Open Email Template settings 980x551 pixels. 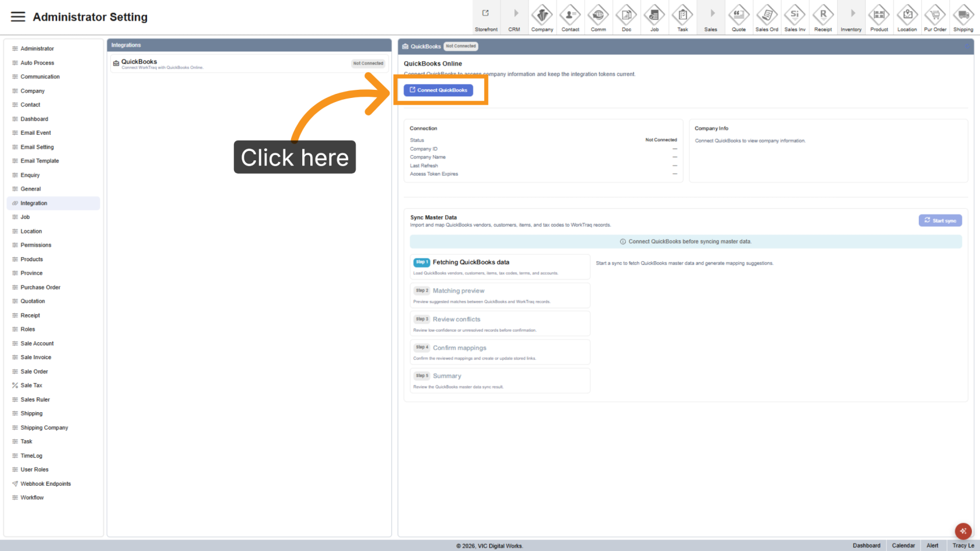tap(53, 161)
